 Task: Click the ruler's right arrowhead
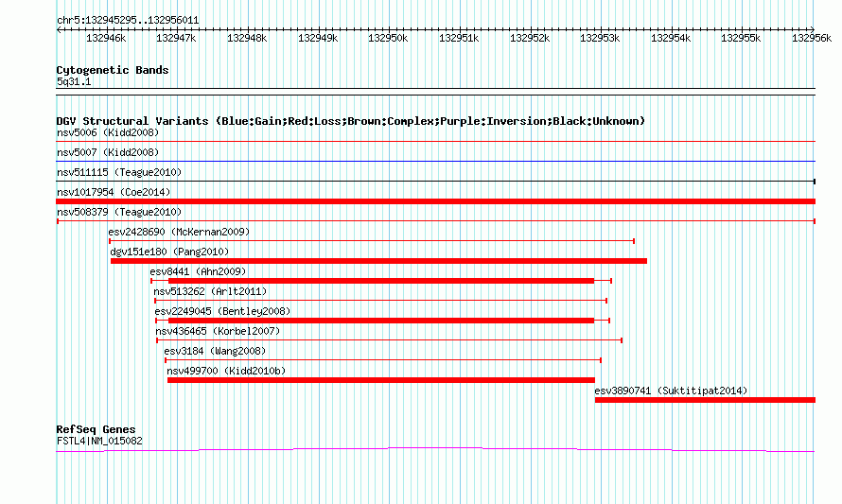[813, 29]
